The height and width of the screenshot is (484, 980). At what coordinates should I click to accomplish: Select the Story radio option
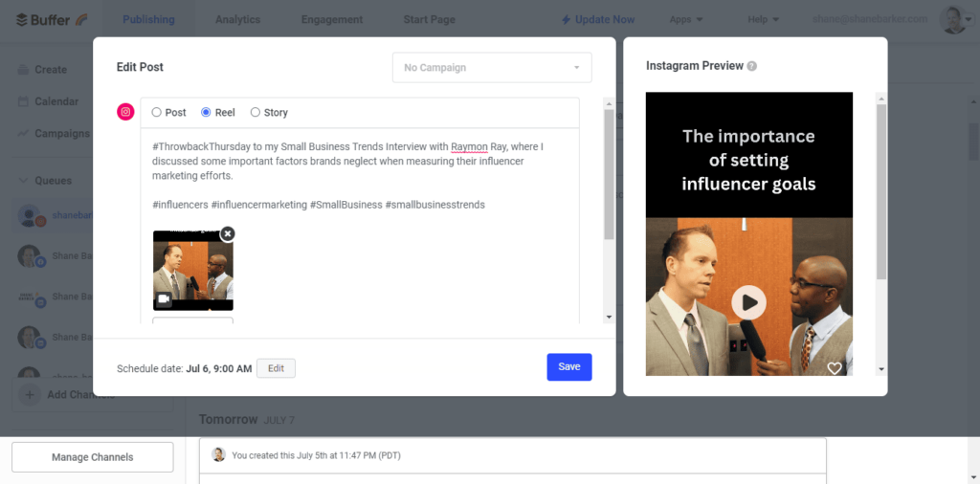(255, 113)
